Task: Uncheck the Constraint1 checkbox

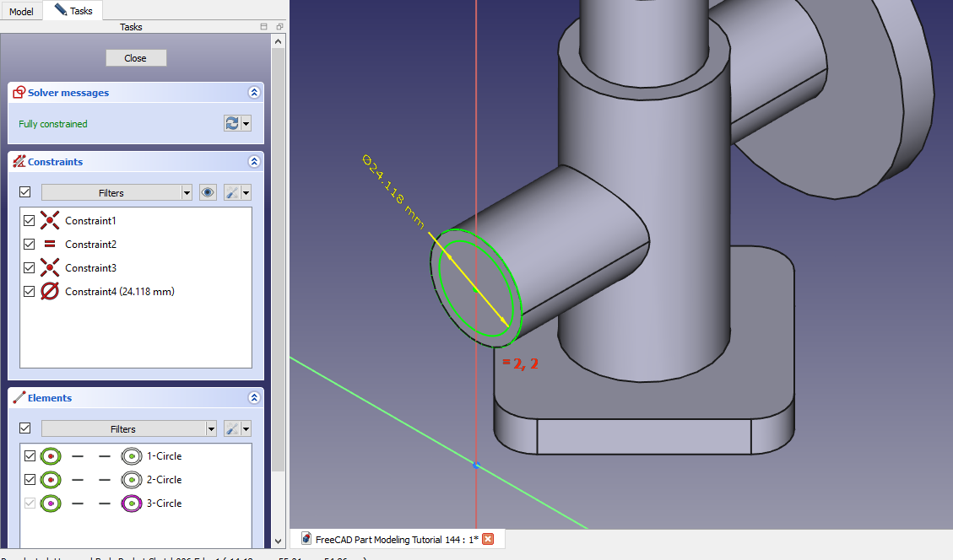Action: point(30,221)
